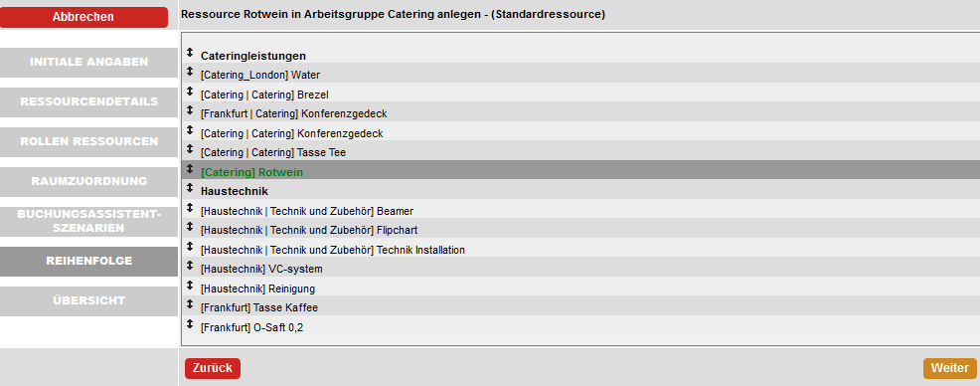
Task: Go back with the Zurück button
Action: [213, 368]
